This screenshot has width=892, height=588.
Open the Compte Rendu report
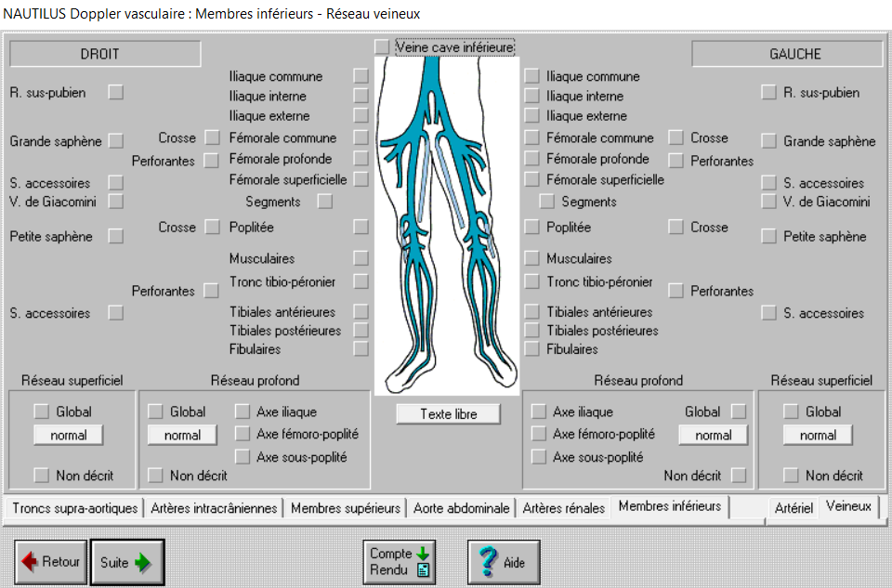pyautogui.click(x=400, y=562)
